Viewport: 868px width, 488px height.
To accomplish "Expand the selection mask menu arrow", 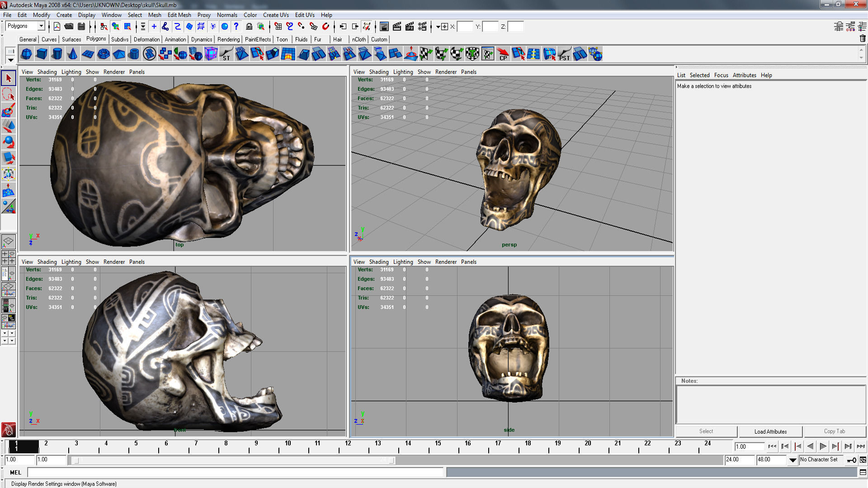I will 143,27.
